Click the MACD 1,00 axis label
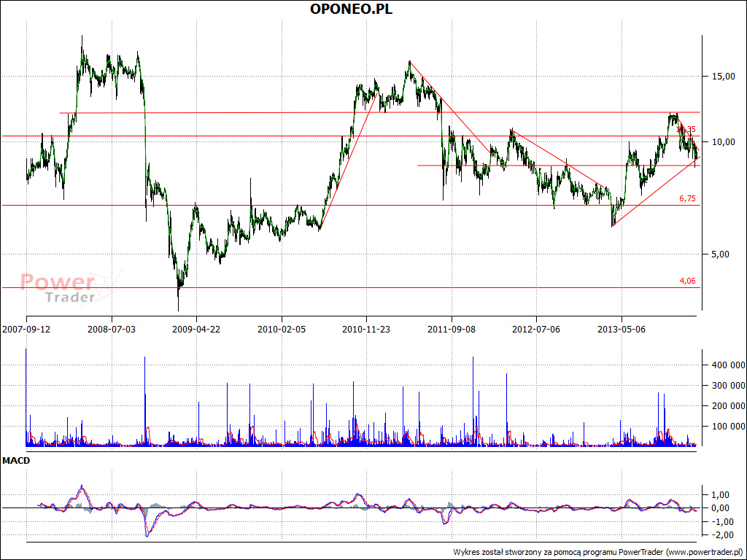Viewport: 747px width, 560px height. (x=719, y=495)
